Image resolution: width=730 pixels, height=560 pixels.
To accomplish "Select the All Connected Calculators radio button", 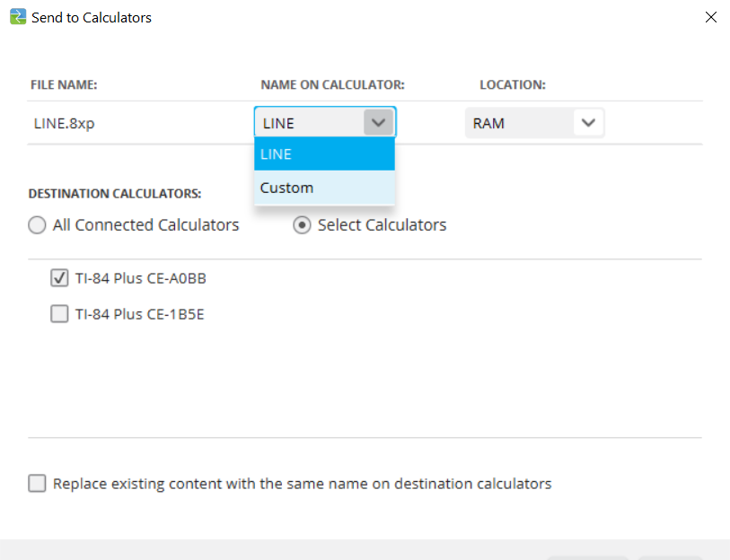I will pyautogui.click(x=37, y=225).
